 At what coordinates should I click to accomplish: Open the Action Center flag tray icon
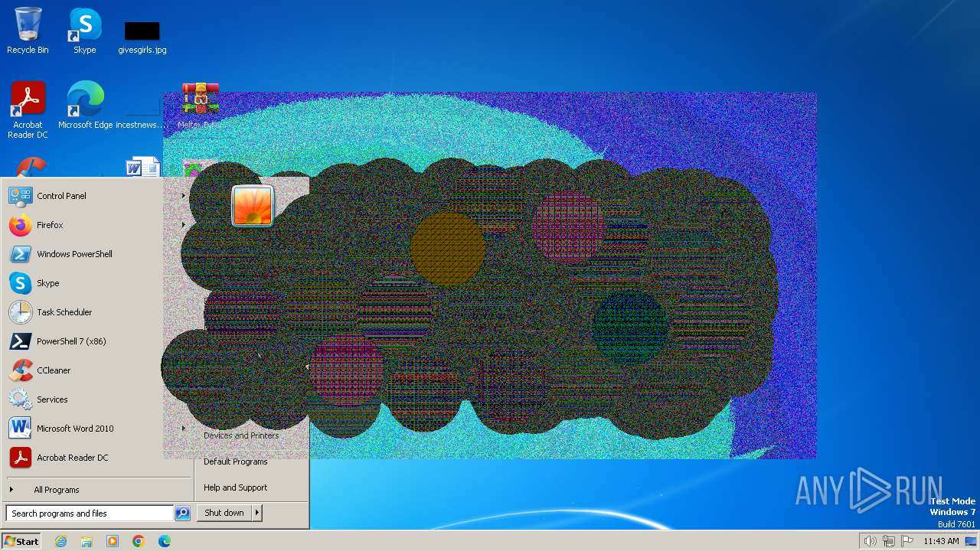point(907,541)
